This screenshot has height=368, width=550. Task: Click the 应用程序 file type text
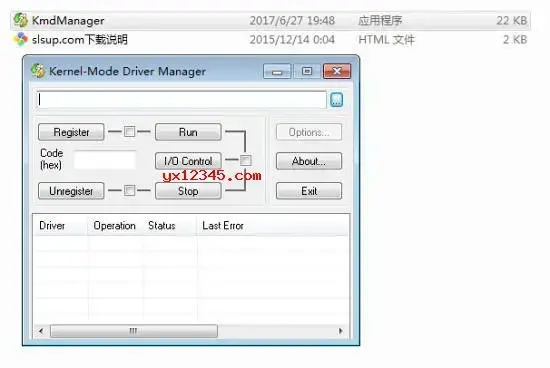click(x=380, y=20)
